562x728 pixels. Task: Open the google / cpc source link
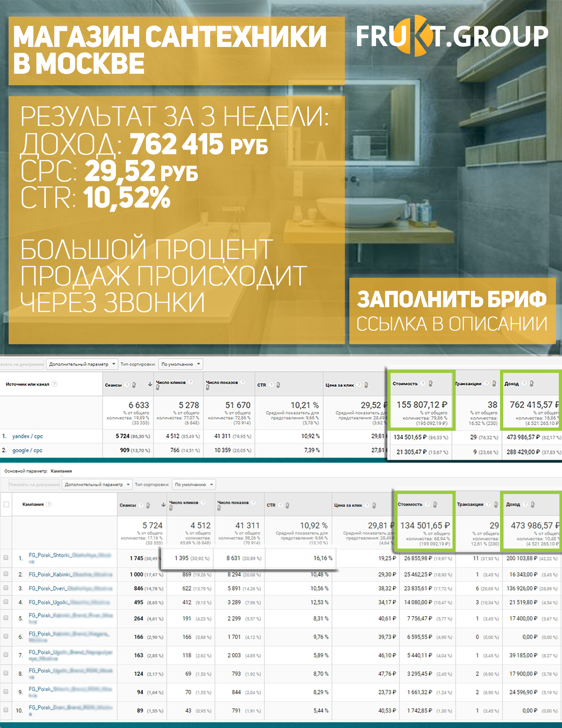click(x=27, y=450)
